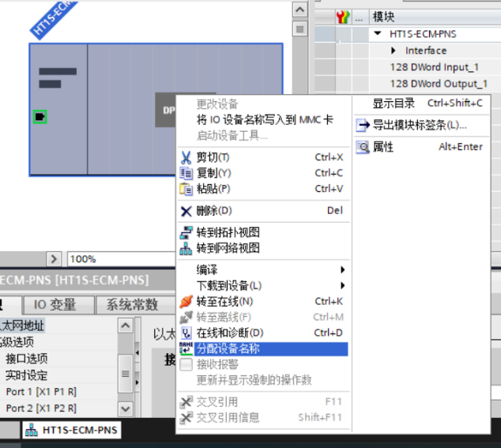This screenshot has width=501, height=448.
Task: Click the lower small splitter arrow beside the properties tree
Action: point(137,382)
